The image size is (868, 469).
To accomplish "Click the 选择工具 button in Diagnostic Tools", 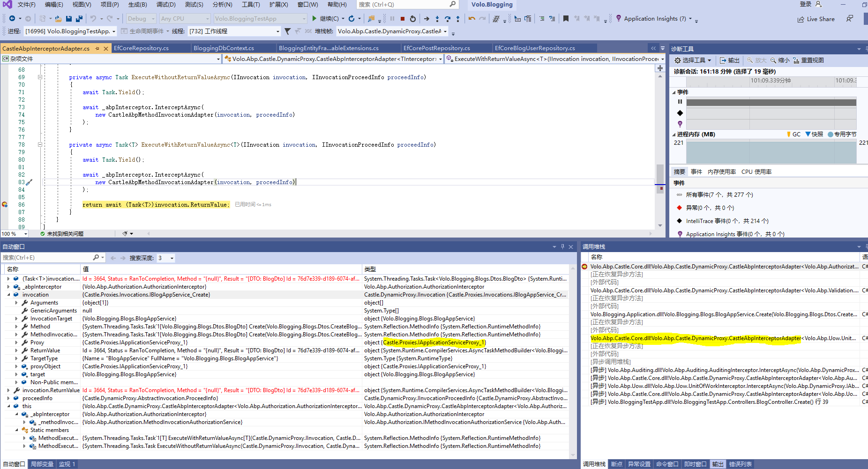I will (693, 60).
